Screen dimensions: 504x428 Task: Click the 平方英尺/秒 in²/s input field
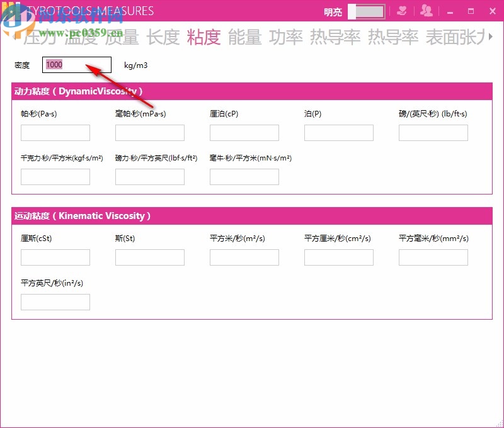click(55, 302)
